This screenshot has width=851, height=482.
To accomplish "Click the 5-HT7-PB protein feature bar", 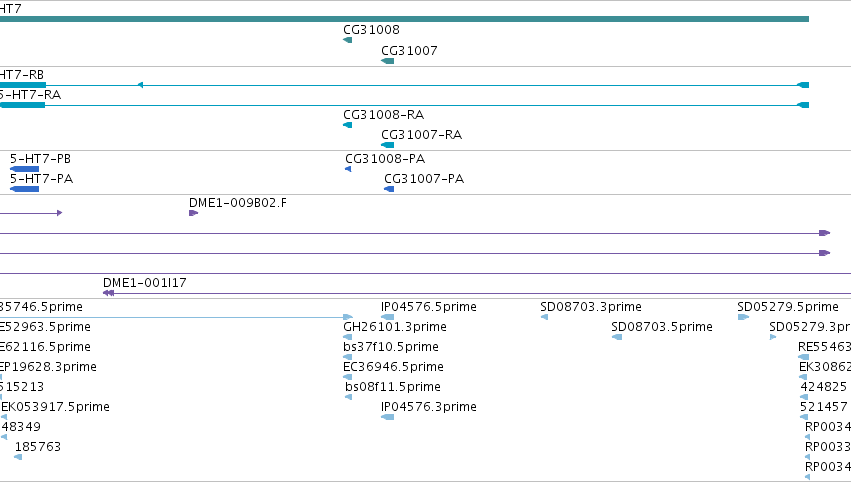I will click(24, 169).
